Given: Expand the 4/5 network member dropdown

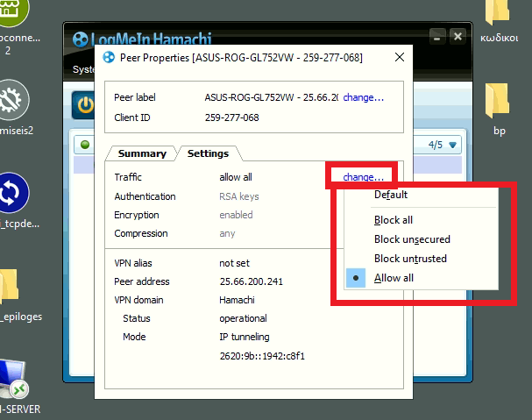Looking at the screenshot, I should (443, 145).
